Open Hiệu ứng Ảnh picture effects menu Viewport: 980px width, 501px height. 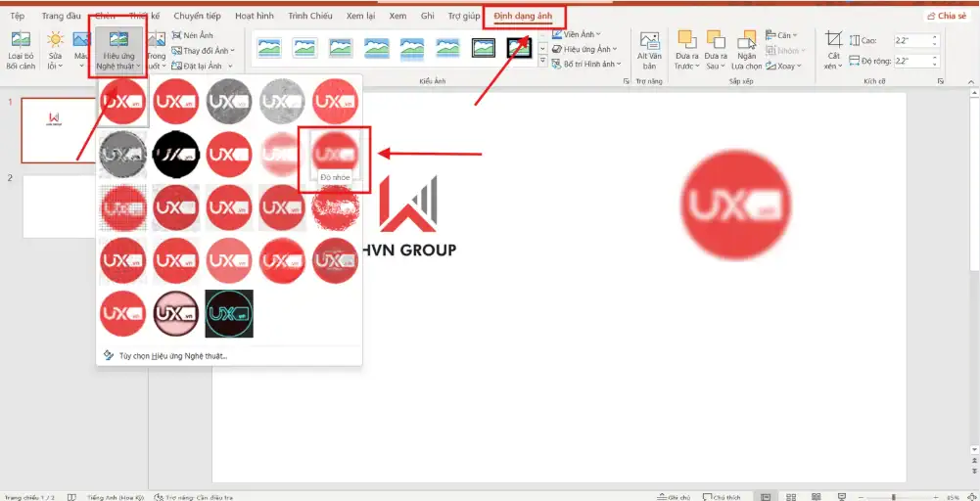tap(584, 49)
